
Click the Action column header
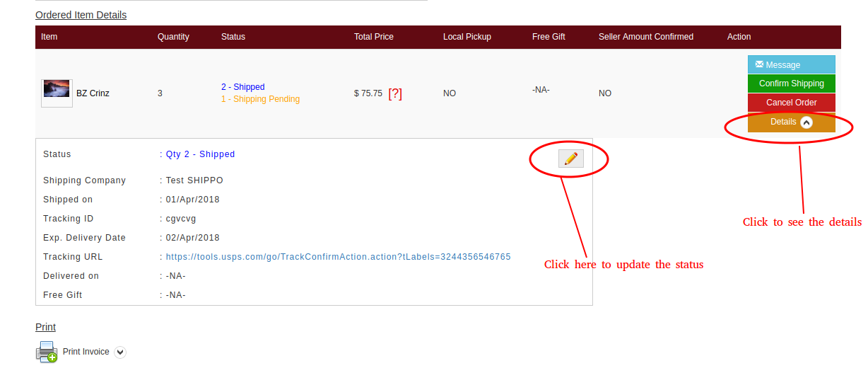coord(739,37)
